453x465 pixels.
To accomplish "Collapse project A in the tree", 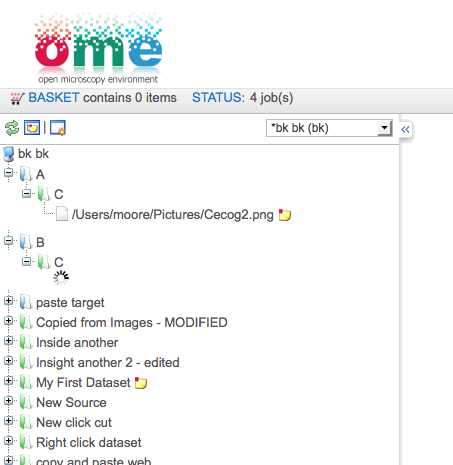I will 9,173.
